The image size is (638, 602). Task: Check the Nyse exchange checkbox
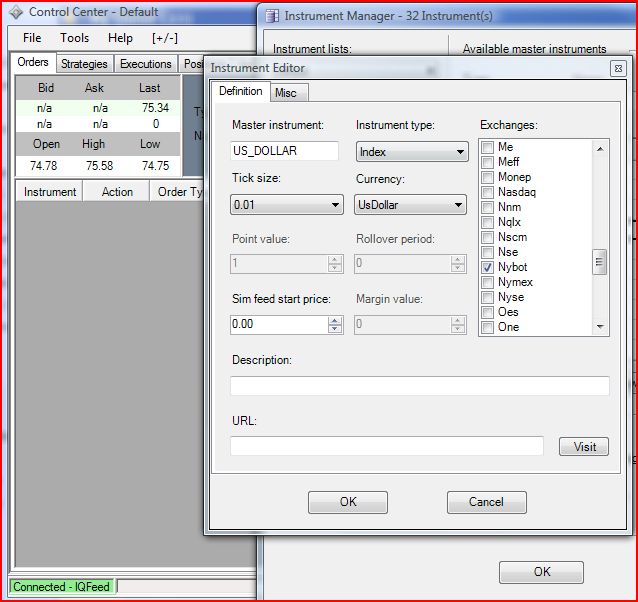pos(487,297)
